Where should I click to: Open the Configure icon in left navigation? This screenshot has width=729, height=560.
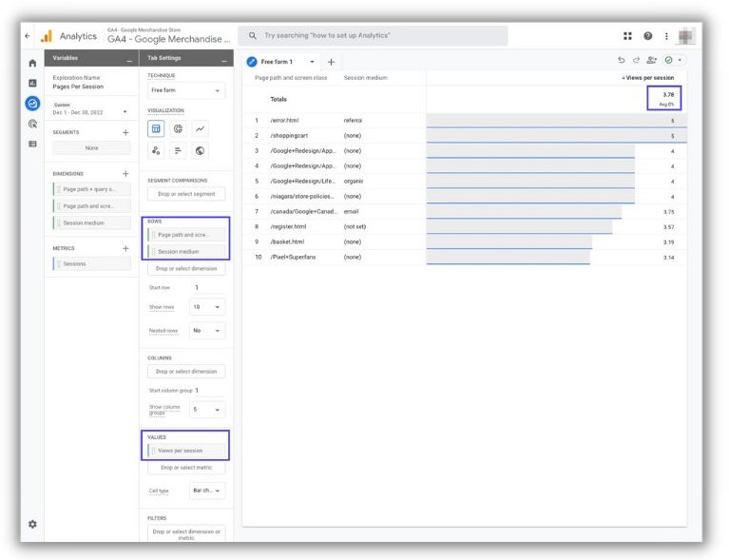coord(32,145)
